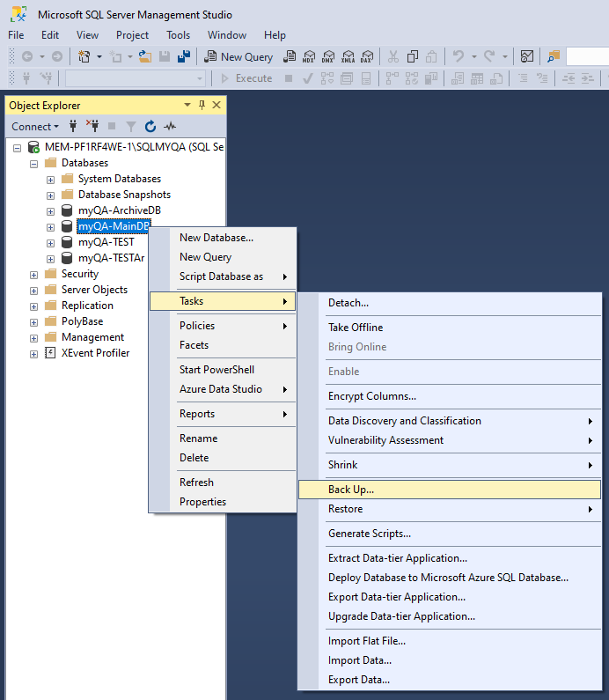
Task: Collapse the server node MEM-PF1RF4WE-1\SQLMYQA
Action: (17, 148)
